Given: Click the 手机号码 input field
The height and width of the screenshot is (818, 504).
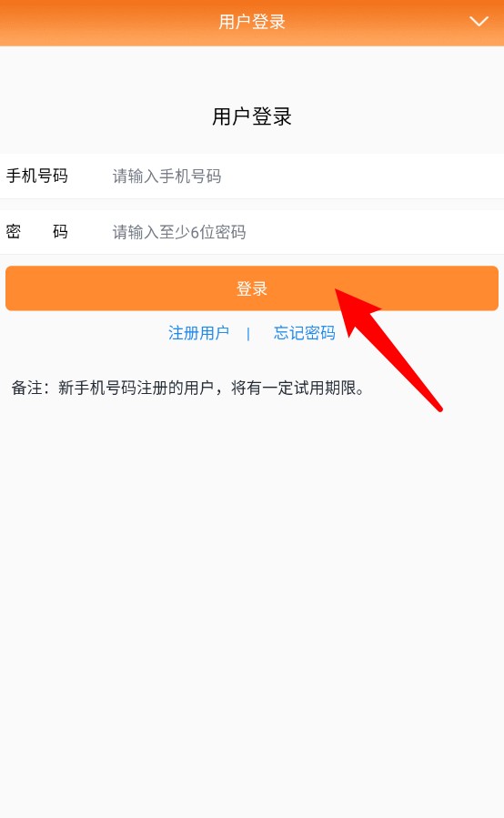Looking at the screenshot, I should click(305, 177).
